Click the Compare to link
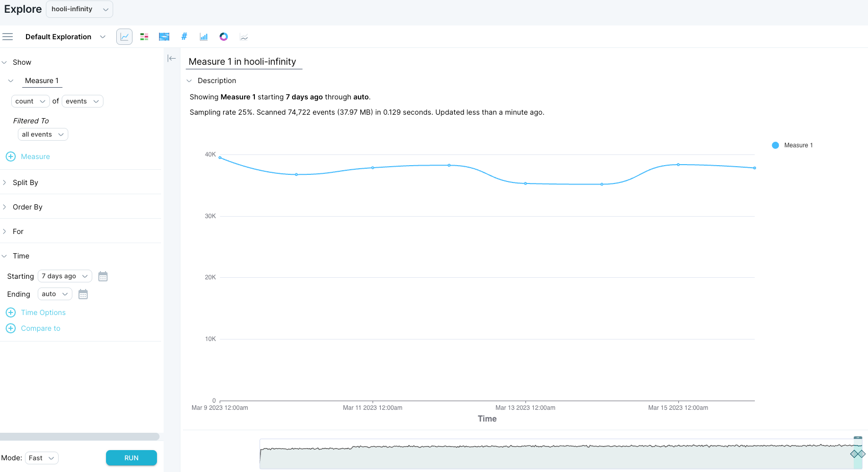 coord(40,328)
